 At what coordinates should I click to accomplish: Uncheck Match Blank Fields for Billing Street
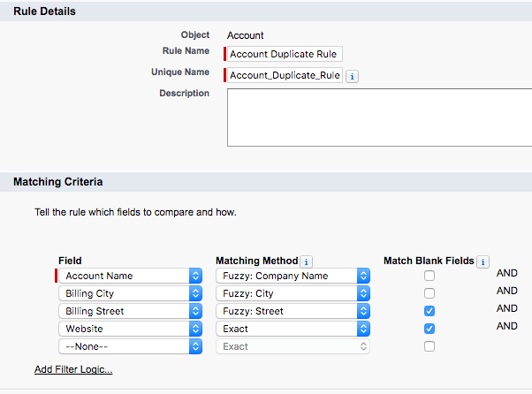[429, 311]
